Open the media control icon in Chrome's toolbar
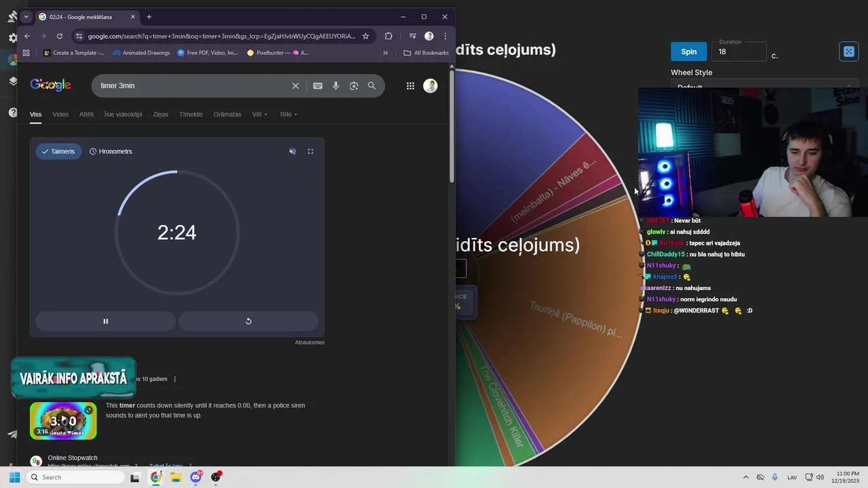Image resolution: width=868 pixels, height=488 pixels. tap(412, 36)
